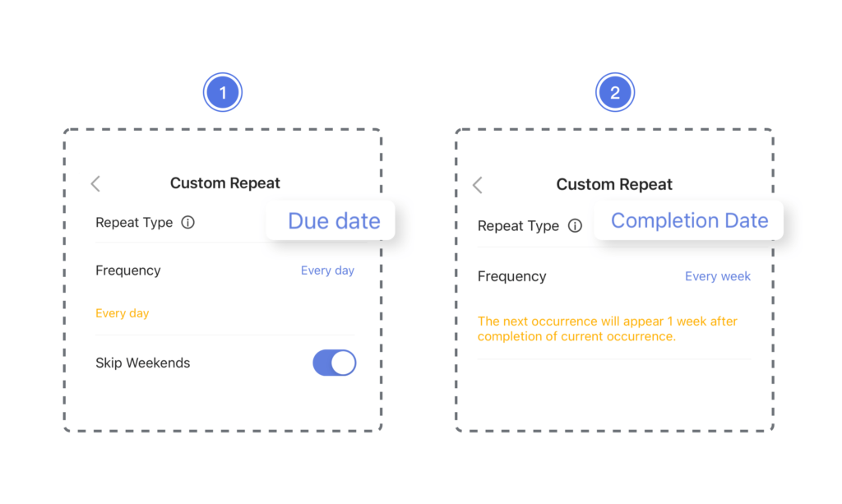
Task: Change the Every week frequency value
Action: [717, 276]
